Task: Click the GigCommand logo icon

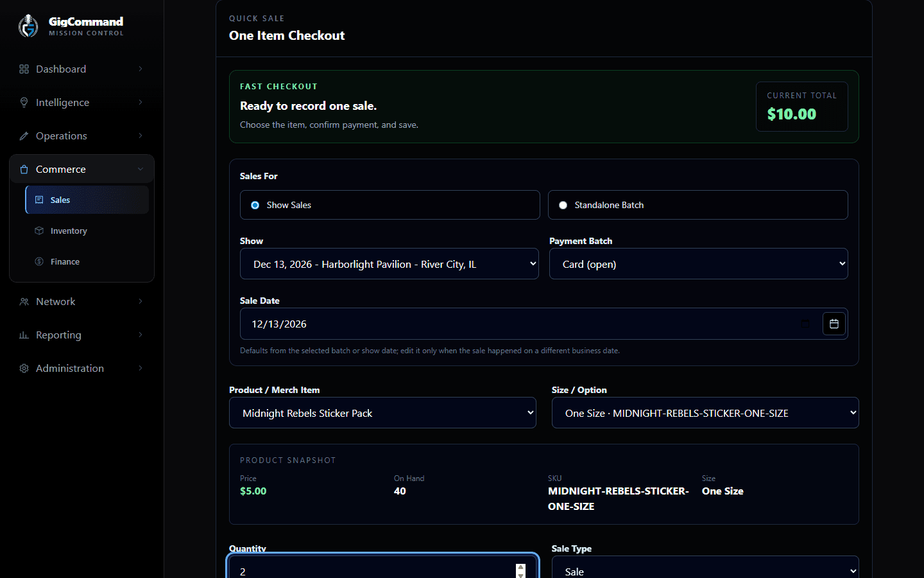Action: pos(28,26)
